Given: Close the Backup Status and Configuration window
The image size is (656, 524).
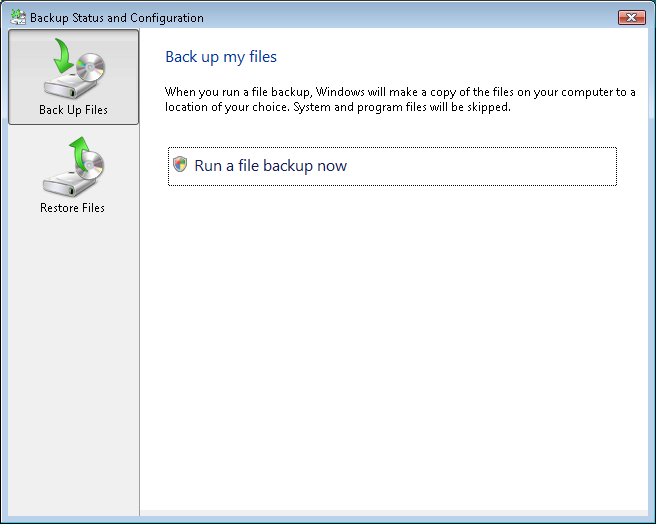Looking at the screenshot, I should coord(632,18).
